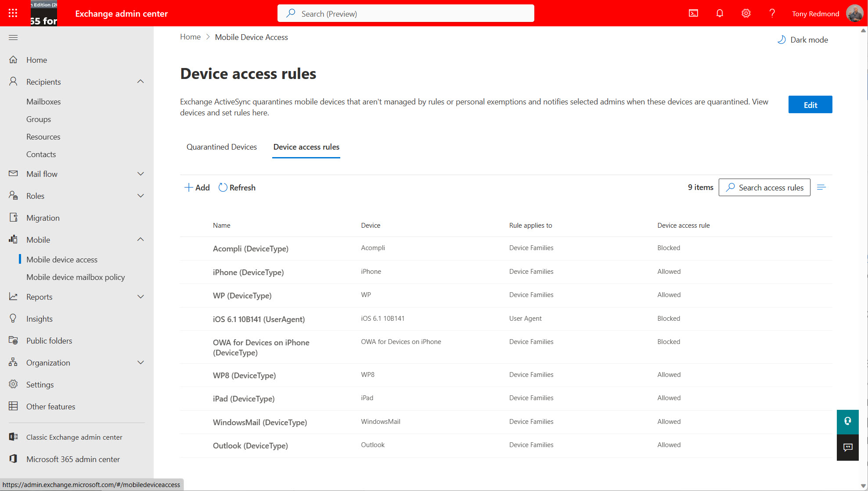The height and width of the screenshot is (491, 868).
Task: Sort by the Name column header
Action: click(x=221, y=226)
